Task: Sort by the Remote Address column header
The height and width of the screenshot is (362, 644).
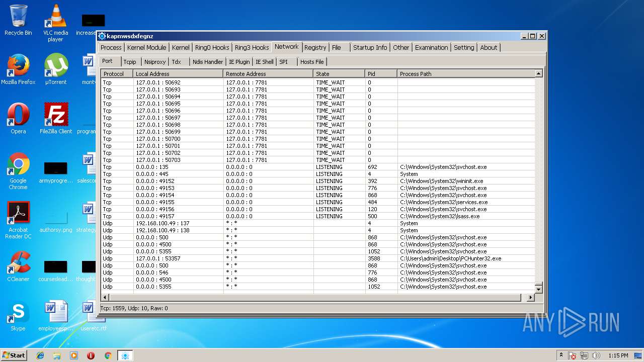Action: coord(268,74)
